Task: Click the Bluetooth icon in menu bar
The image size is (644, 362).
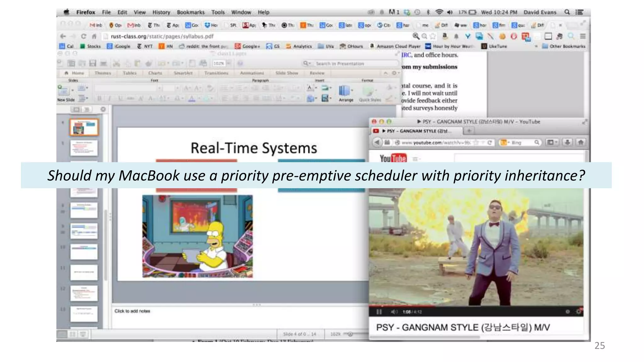Action: (428, 12)
